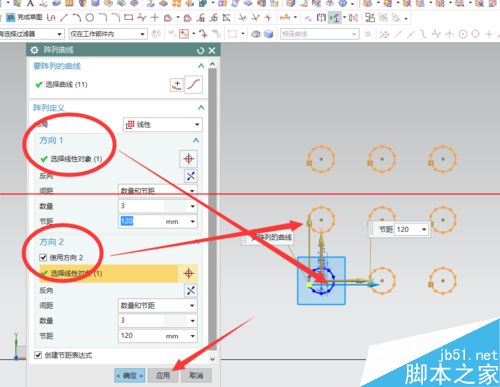Toggle the Existing Point snap option
The width and height of the screenshot is (500, 387).
489,34
